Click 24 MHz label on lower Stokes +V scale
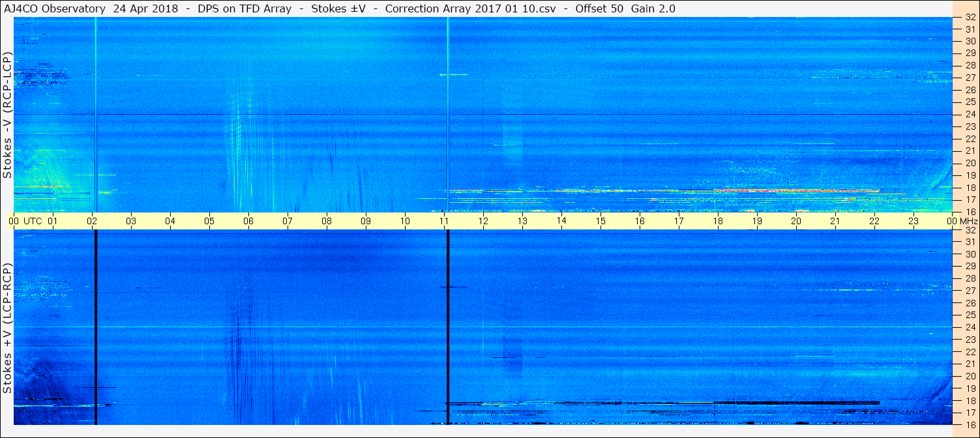The width and height of the screenshot is (980, 438). point(970,327)
